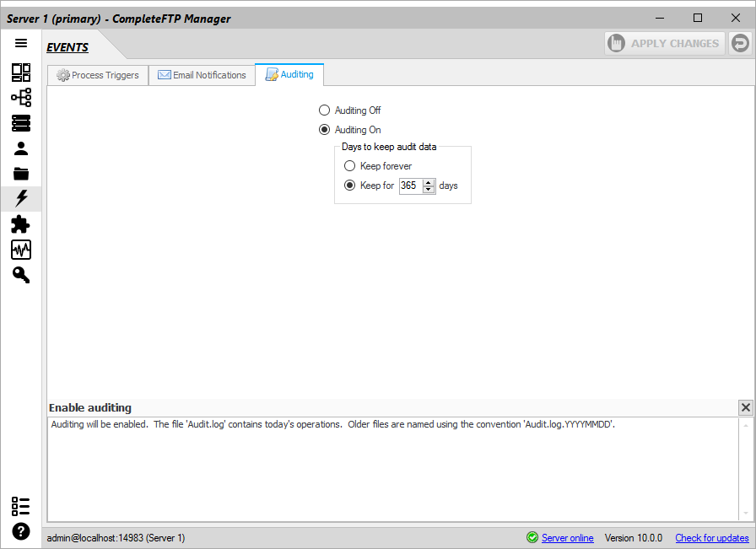Screen dimensions: 756x549
Task: Open the Folders icon in sidebar
Action: click(21, 174)
